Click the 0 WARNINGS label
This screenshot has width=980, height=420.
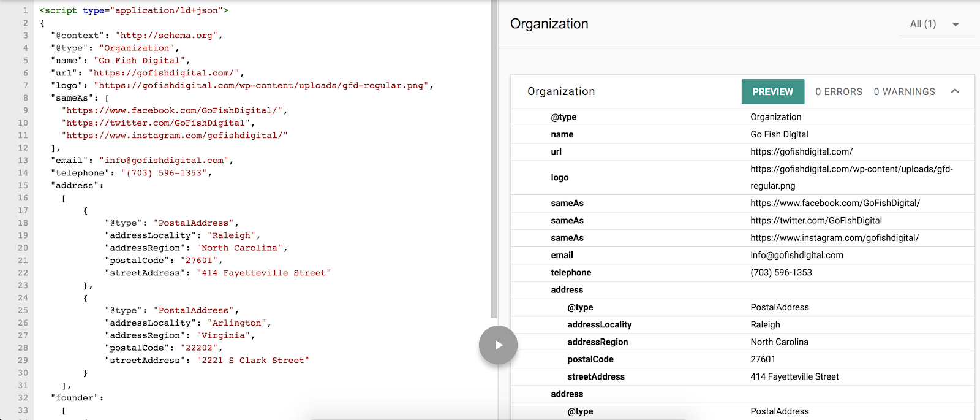point(904,92)
